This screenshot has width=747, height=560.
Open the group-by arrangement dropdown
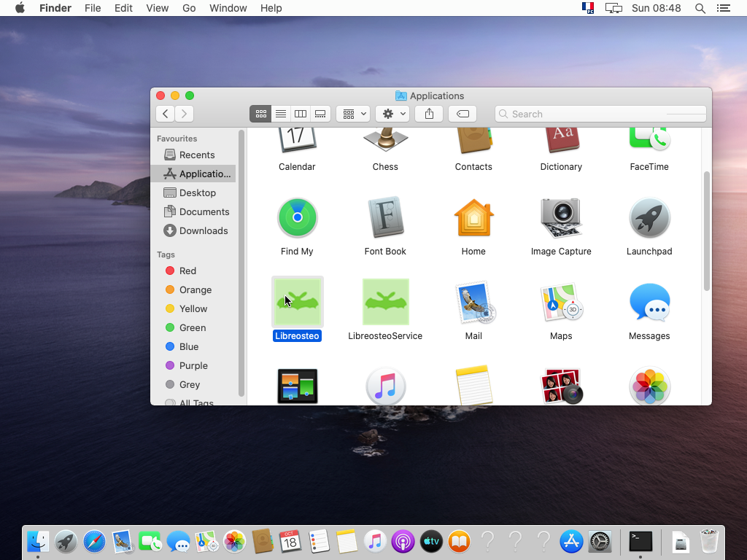(354, 114)
